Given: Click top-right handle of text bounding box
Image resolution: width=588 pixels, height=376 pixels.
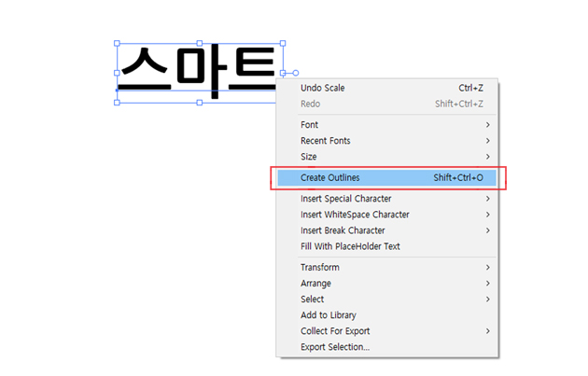Looking at the screenshot, I should coord(283,44).
